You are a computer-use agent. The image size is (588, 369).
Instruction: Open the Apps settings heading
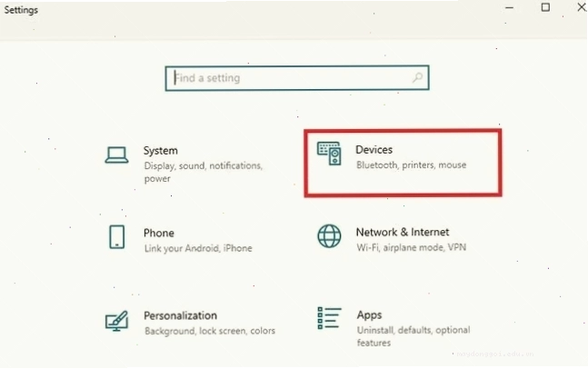coord(369,315)
